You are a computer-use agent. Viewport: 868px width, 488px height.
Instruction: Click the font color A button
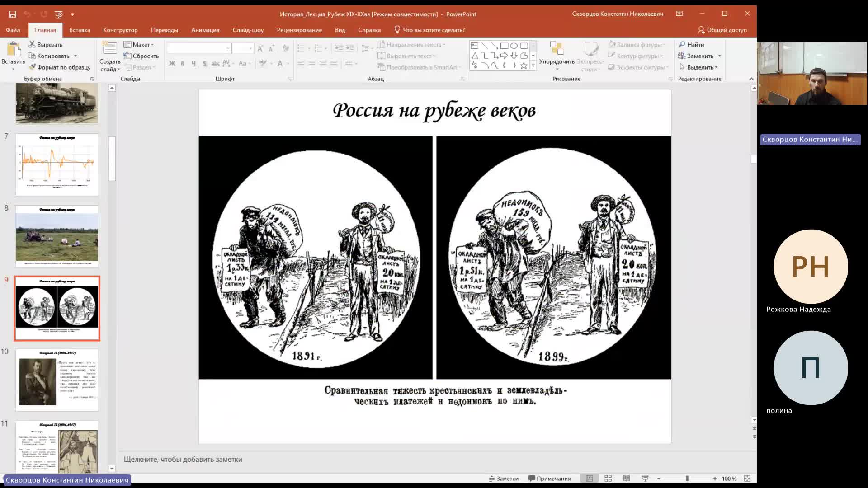(280, 64)
